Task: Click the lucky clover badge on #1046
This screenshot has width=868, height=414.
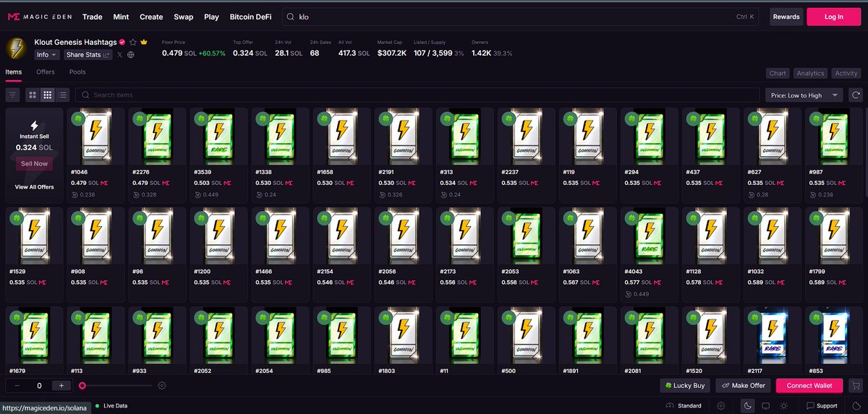Action: (x=77, y=119)
